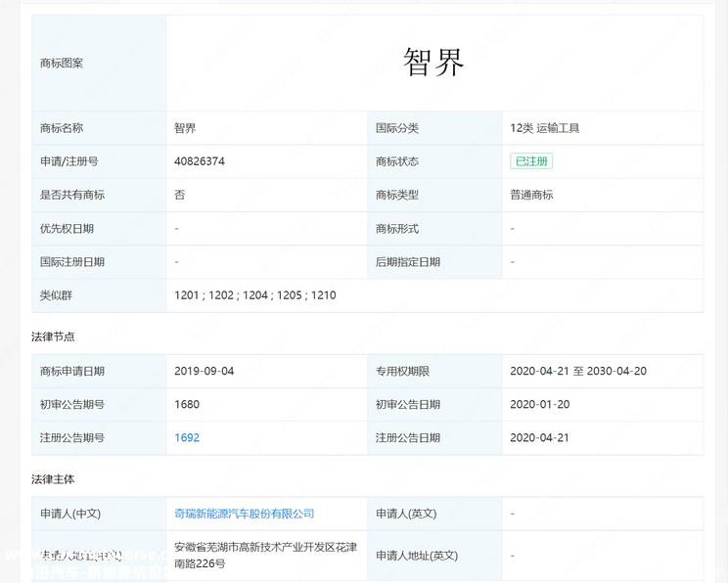Click the 国际分类 label
The image size is (728, 583).
pos(397,128)
